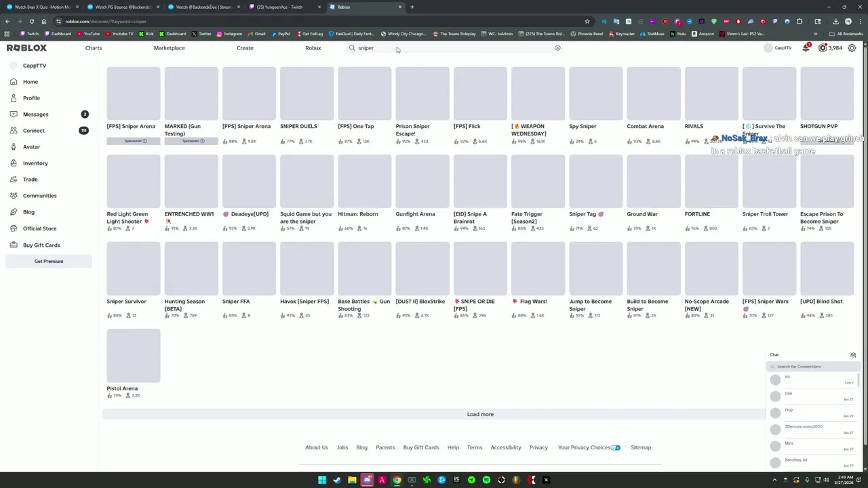Open the YouTube TV bookmark
Viewport: 868px width, 488px height.
pyautogui.click(x=119, y=34)
